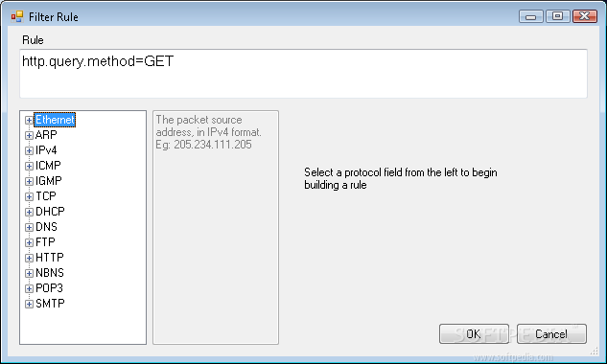Select the IGMP tree item

point(48,181)
